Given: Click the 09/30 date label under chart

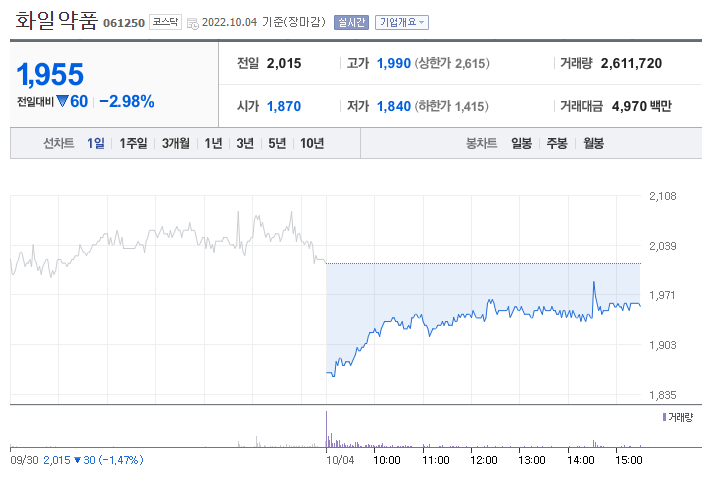Looking at the screenshot, I should point(24,460).
